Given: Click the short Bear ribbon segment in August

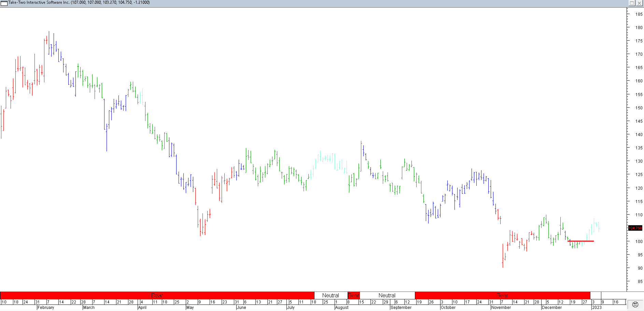Looking at the screenshot, I should tap(353, 295).
